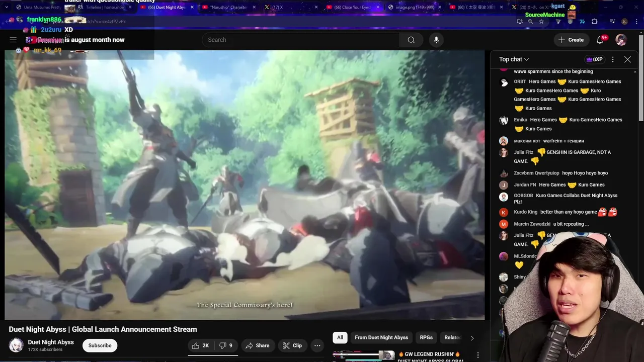Screen dimensions: 644x362
Task: Show more chips with the right arrow
Action: coord(472,338)
